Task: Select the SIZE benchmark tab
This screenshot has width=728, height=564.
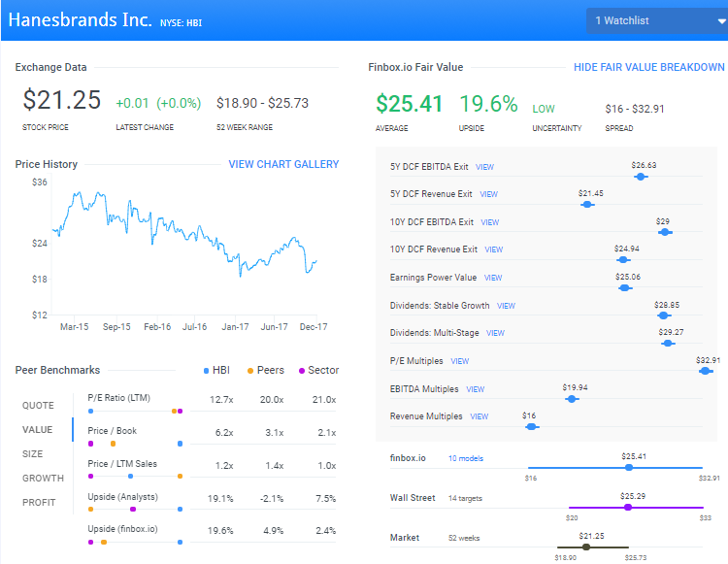Action: 32,454
